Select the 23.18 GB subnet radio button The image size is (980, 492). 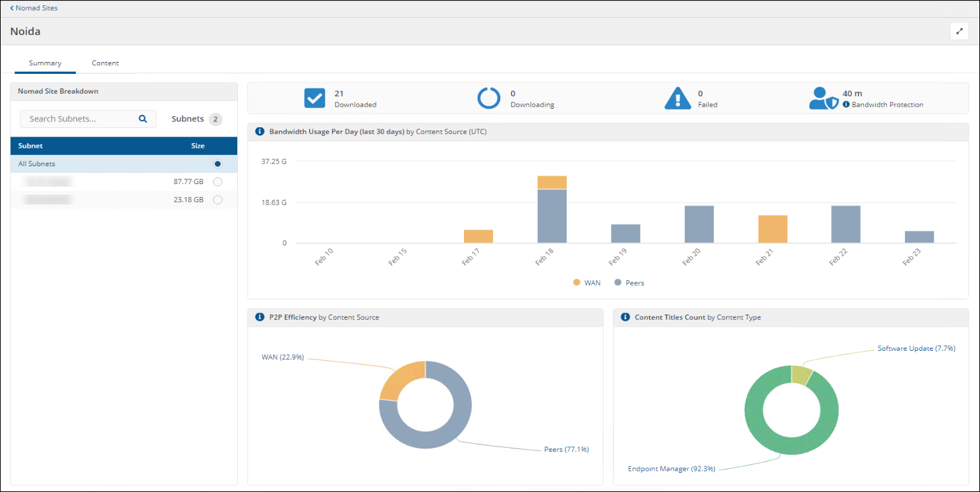pos(217,200)
